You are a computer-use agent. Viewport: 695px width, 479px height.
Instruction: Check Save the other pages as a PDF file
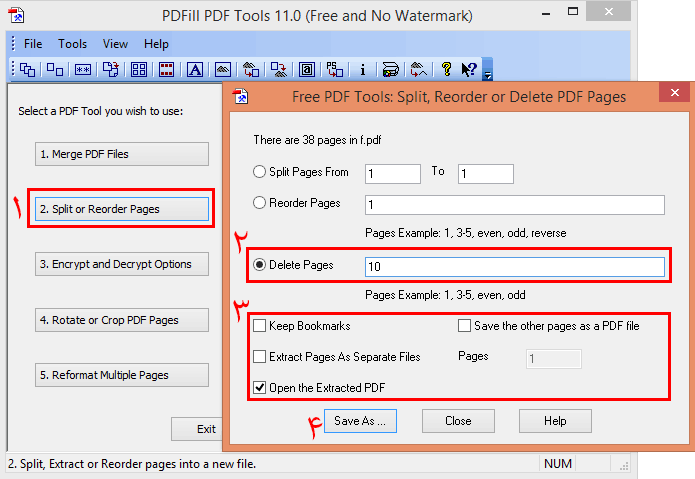(464, 326)
